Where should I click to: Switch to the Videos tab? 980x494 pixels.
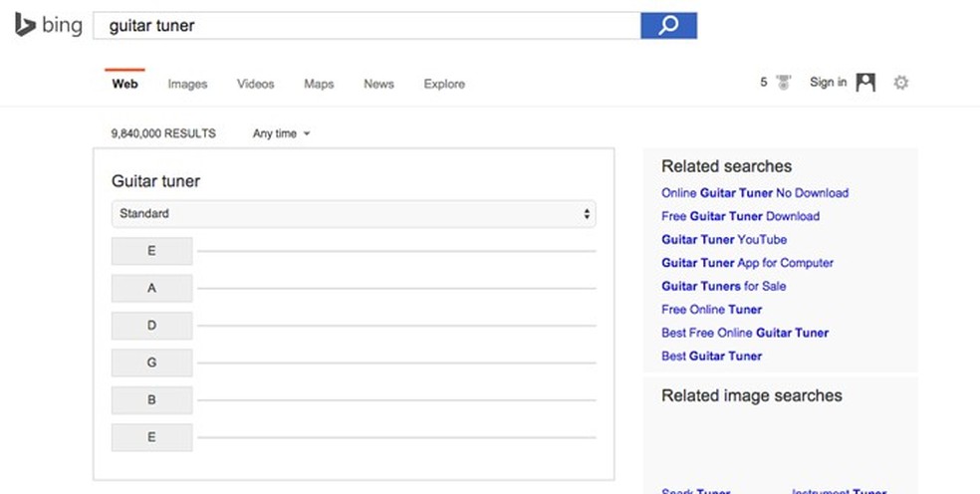256,84
